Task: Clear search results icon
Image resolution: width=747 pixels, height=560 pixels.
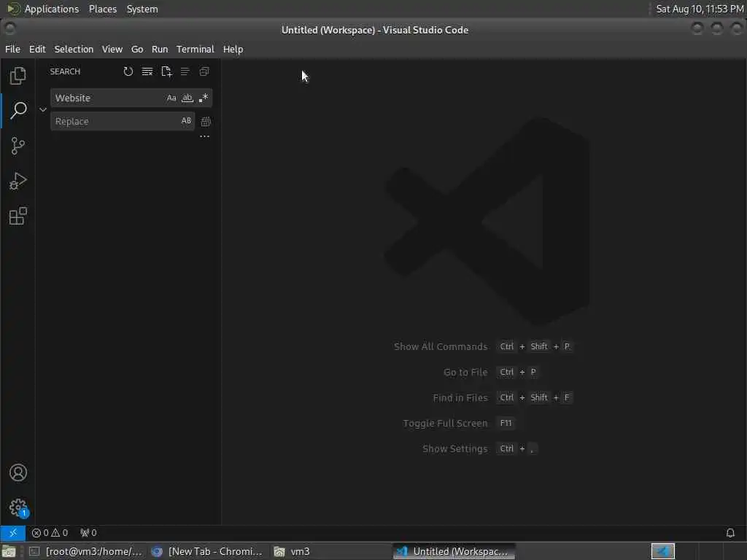Action: tap(147, 71)
